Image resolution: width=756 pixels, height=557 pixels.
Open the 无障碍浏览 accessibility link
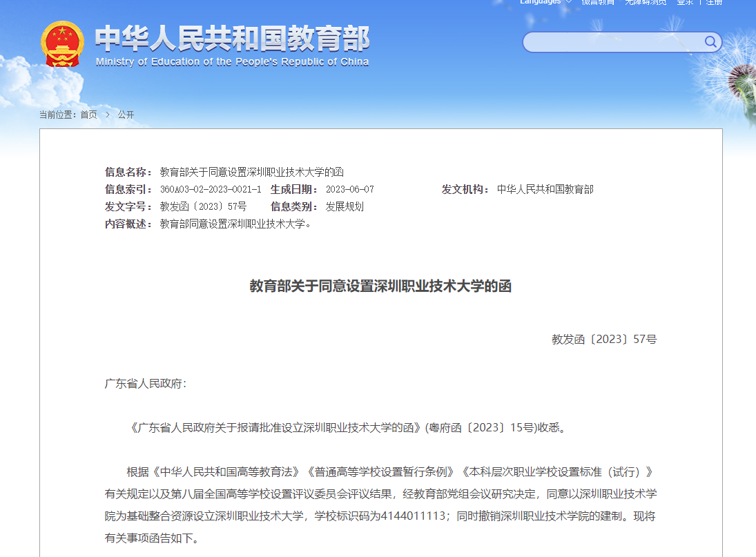coord(646,2)
